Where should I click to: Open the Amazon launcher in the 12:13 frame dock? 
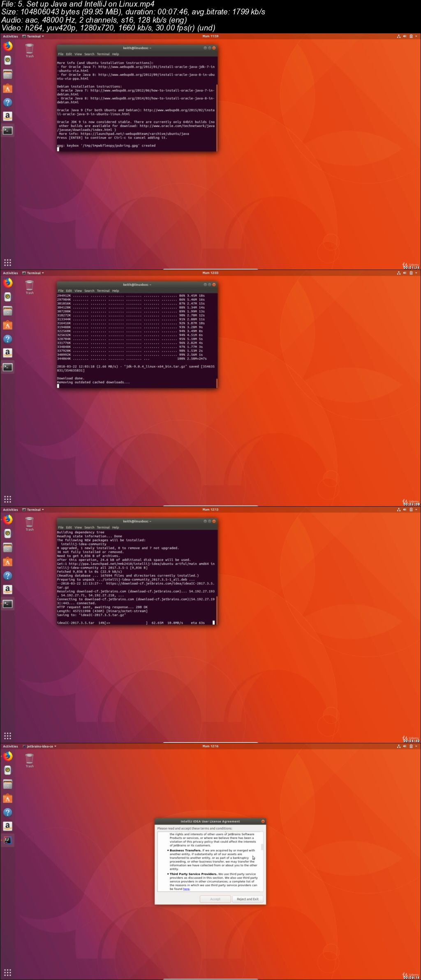tap(7, 590)
